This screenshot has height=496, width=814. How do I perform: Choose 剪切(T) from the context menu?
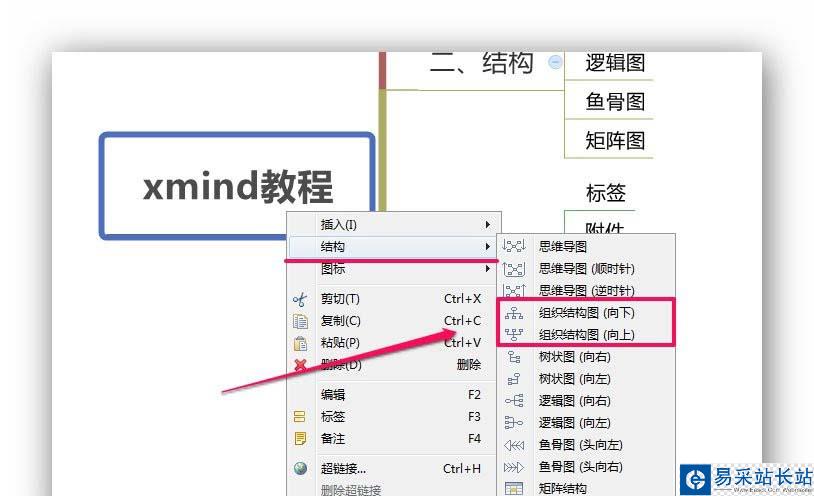393,299
